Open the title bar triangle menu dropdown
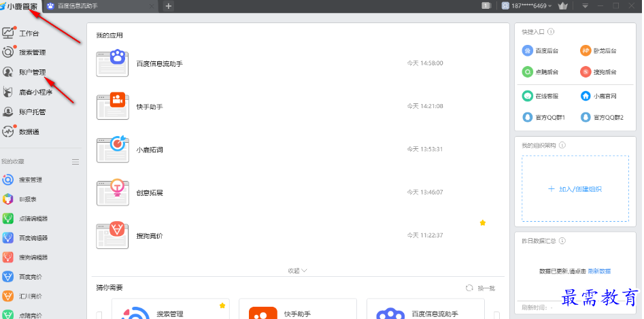The width and height of the screenshot is (644, 319). pyautogui.click(x=586, y=5)
